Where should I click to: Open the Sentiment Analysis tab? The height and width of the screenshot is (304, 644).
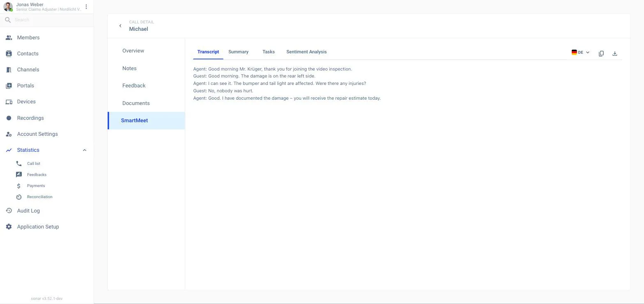tap(306, 52)
